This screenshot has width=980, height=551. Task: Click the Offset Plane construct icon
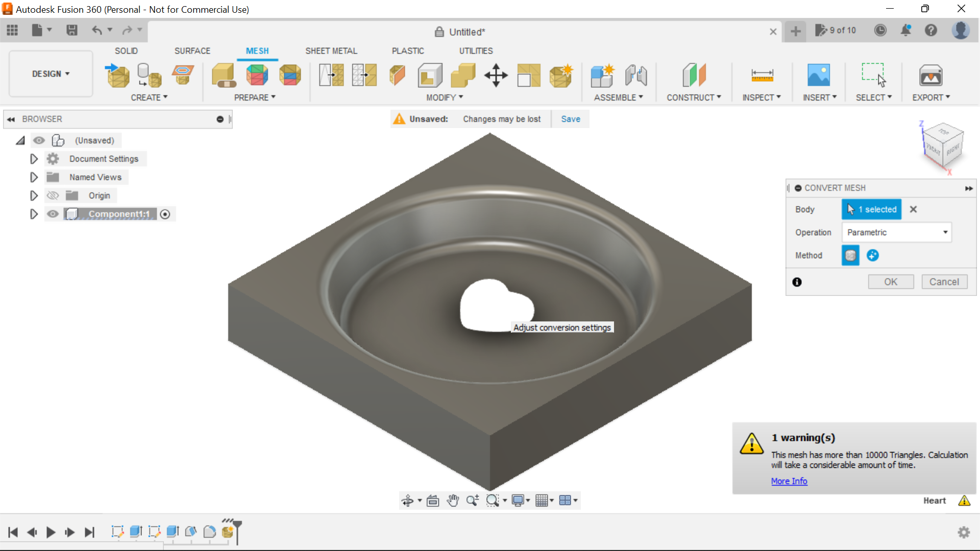[694, 76]
